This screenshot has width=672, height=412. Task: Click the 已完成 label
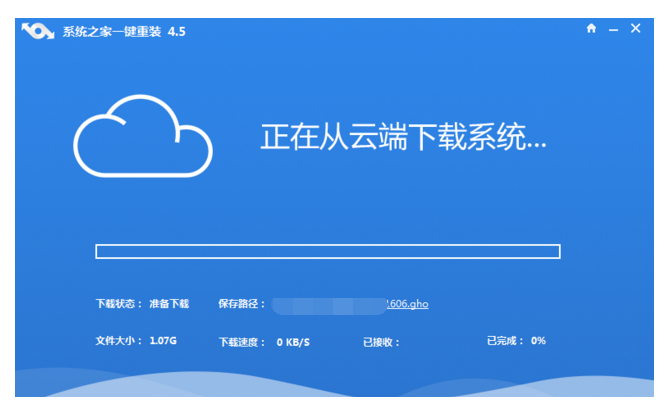[x=505, y=341]
